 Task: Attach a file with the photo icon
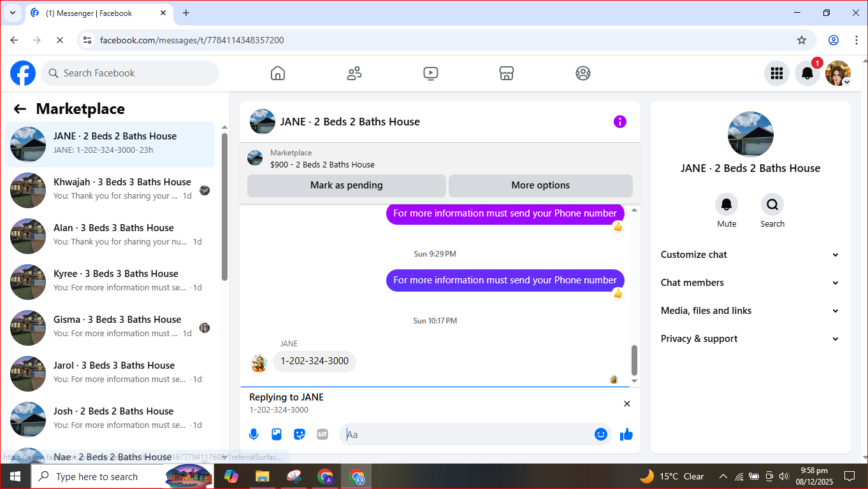[x=277, y=434]
